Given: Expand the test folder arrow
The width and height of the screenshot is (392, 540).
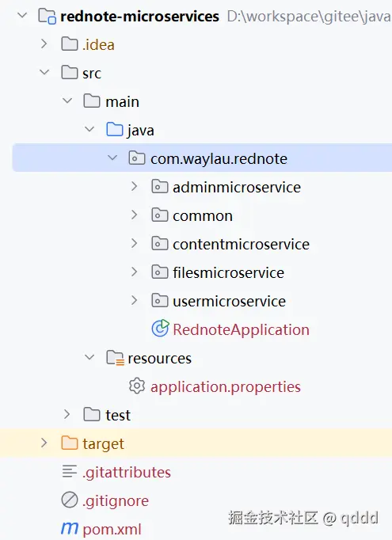Looking at the screenshot, I should click(x=67, y=414).
